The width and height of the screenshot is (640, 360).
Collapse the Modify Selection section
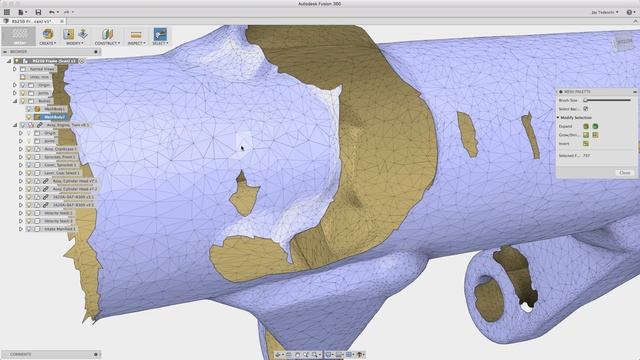[x=558, y=118]
